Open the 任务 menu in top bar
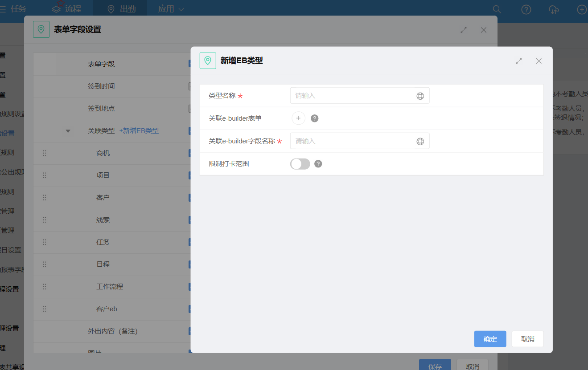 [x=13, y=9]
